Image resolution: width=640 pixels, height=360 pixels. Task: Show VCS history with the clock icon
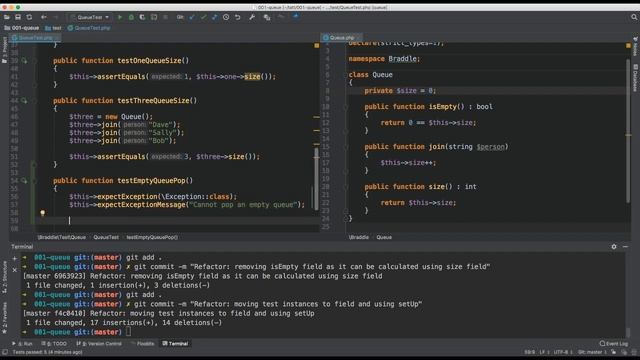pos(226,17)
